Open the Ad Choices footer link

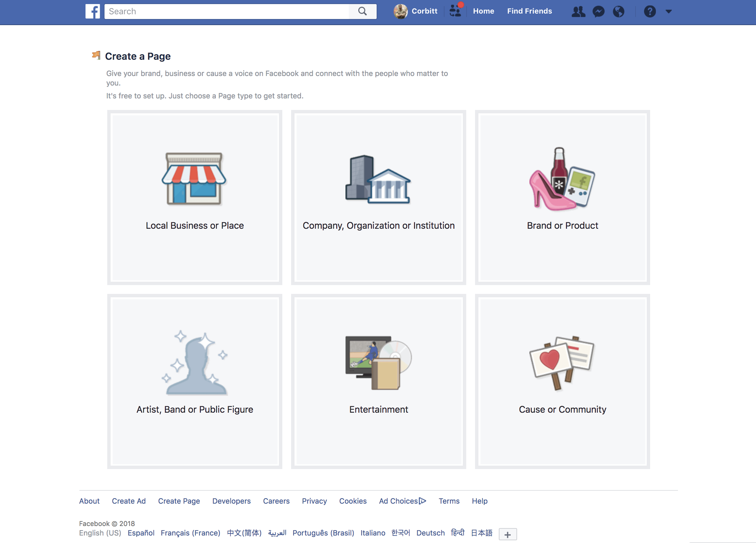point(398,501)
